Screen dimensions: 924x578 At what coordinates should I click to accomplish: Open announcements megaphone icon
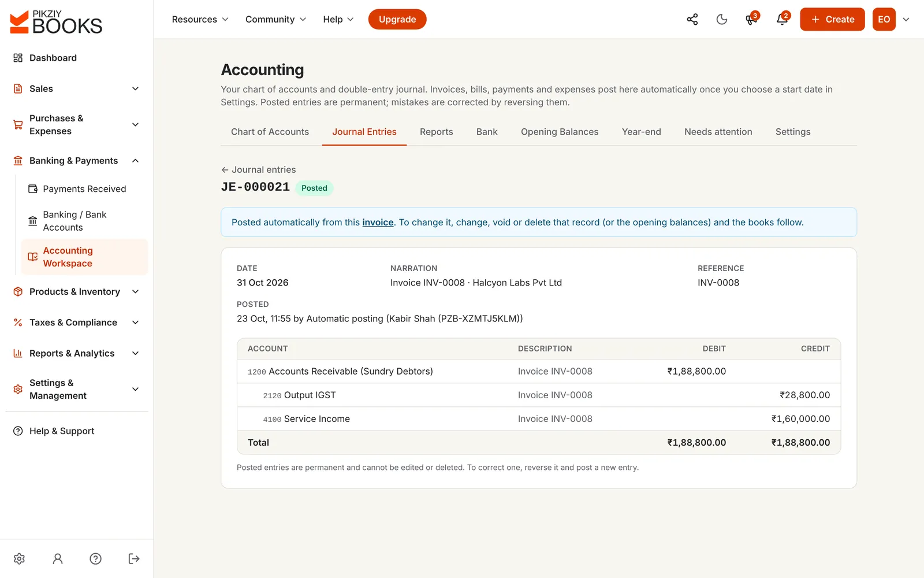[751, 19]
